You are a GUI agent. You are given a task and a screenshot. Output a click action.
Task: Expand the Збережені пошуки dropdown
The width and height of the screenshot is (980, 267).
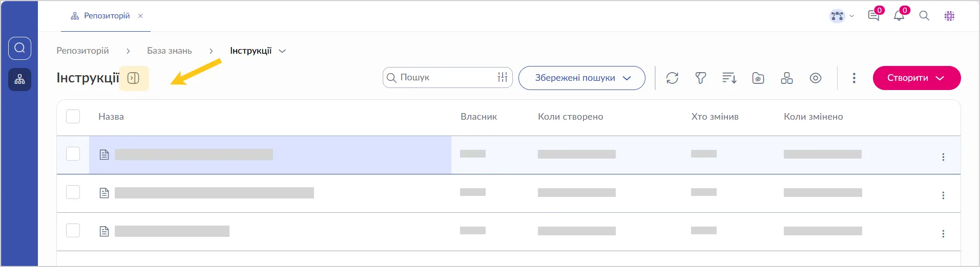(x=581, y=78)
